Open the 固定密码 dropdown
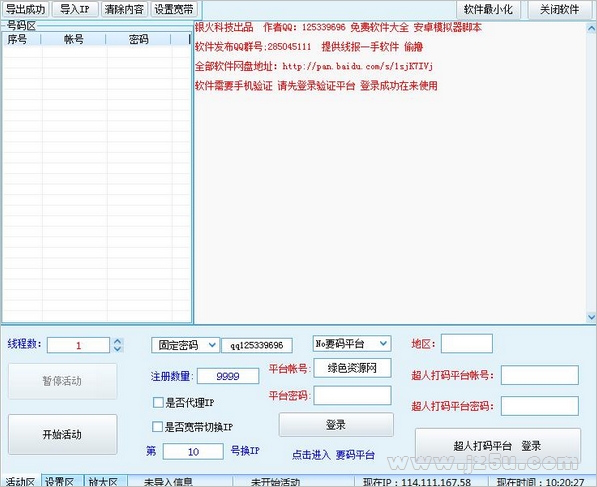The image size is (597, 487). 185,345
